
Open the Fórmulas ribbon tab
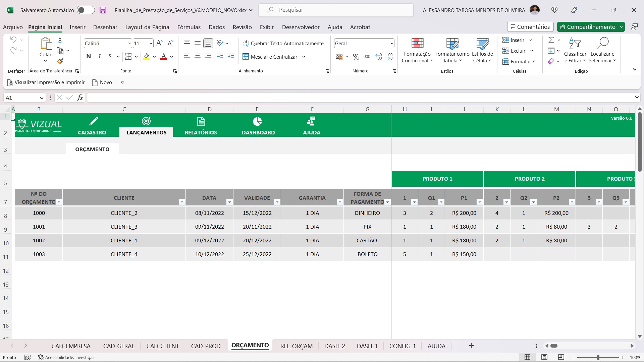tap(189, 27)
